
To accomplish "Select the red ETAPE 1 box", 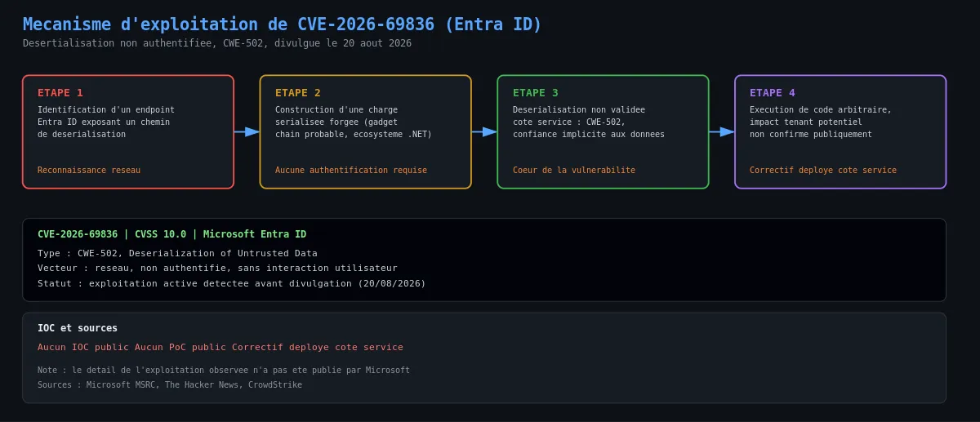I will [x=128, y=131].
